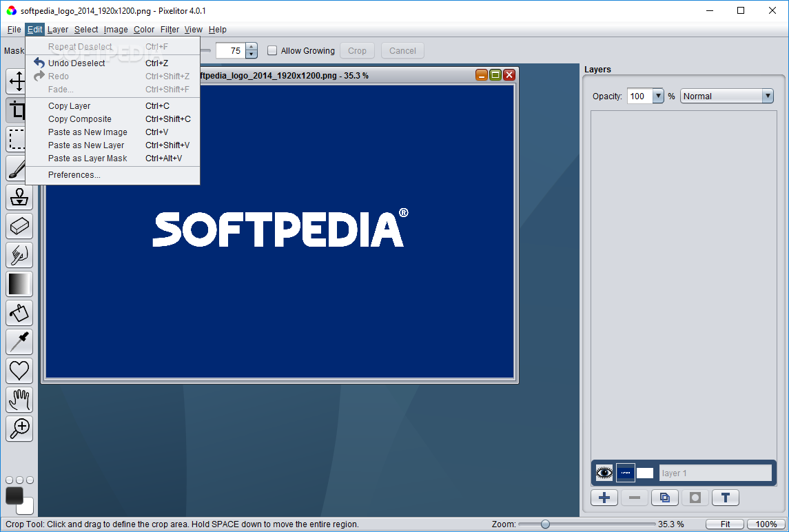789x532 pixels.
Task: Enable the Allow Growing checkbox
Action: click(x=272, y=50)
